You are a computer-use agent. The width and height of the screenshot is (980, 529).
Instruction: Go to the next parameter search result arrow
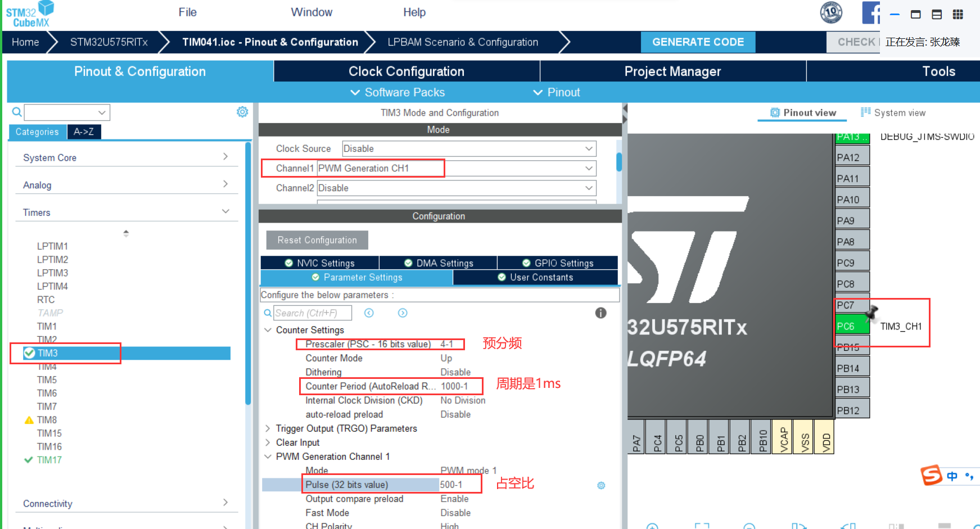[x=403, y=313]
